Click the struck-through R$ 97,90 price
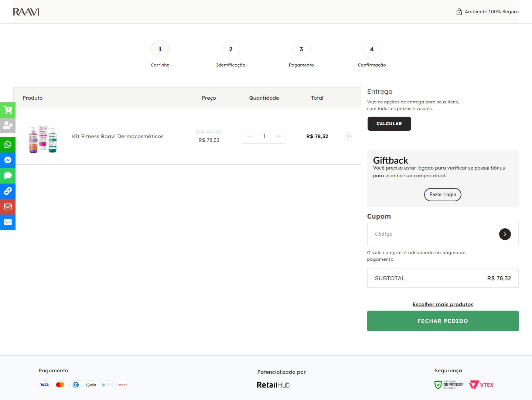 point(209,132)
